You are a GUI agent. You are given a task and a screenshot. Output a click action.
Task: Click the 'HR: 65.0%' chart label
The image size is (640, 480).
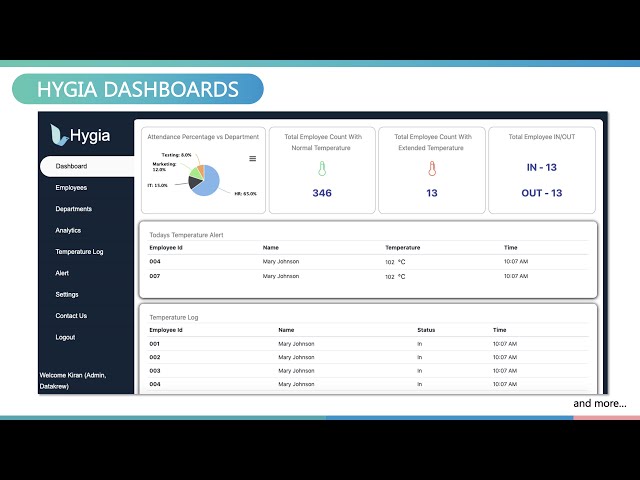tap(246, 194)
